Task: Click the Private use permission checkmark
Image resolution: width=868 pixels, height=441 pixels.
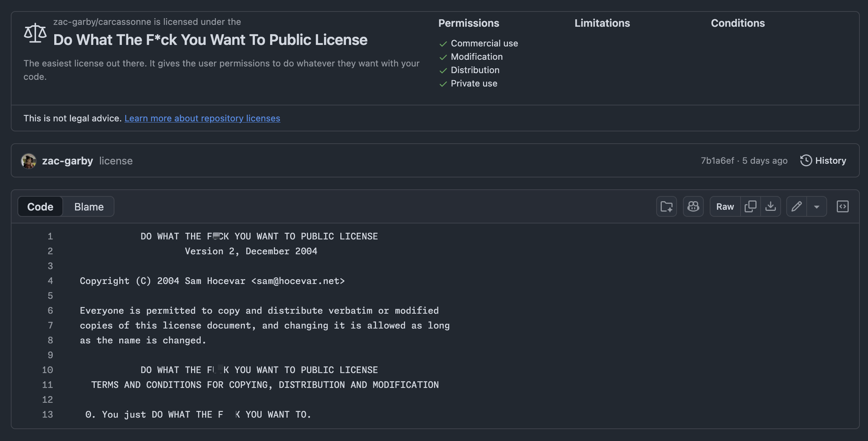Action: point(443,84)
